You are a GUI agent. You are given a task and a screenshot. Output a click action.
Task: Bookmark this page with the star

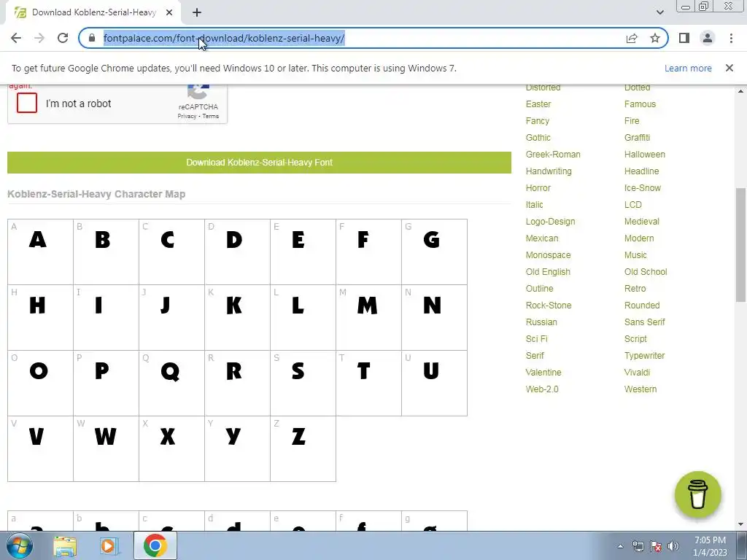tap(655, 38)
